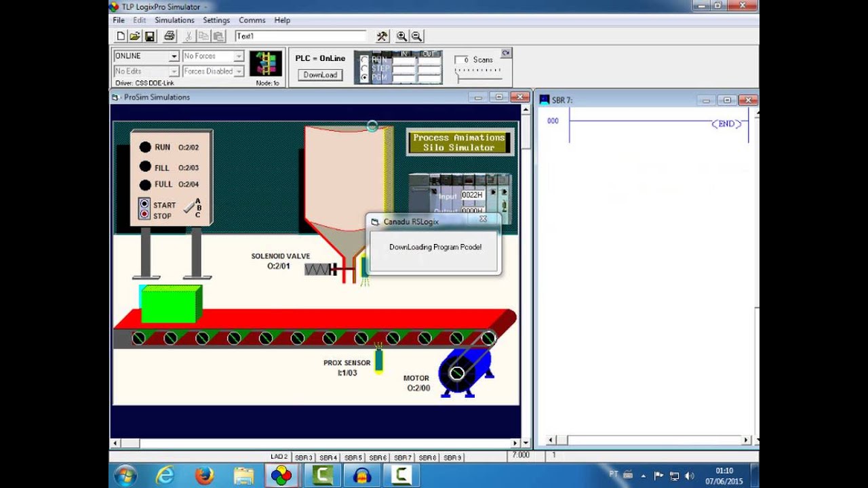Screen dimensions: 868x488
Task: Cut selection with the scissors icon
Action: click(x=189, y=37)
